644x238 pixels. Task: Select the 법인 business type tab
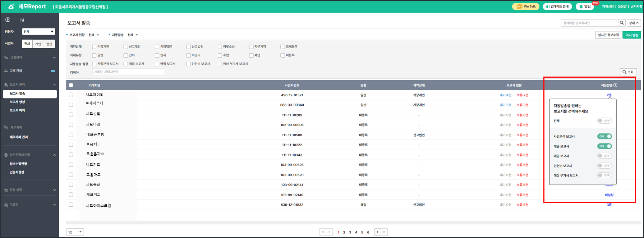(x=49, y=44)
